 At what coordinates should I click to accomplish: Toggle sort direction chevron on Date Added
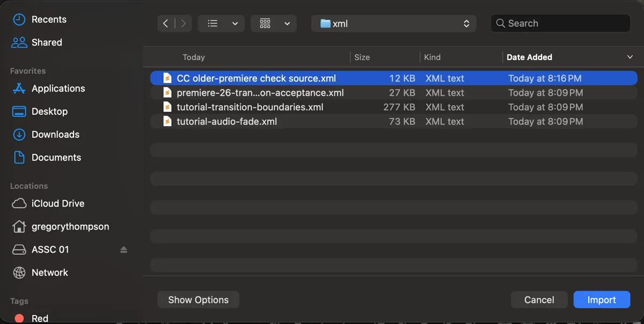(x=630, y=57)
